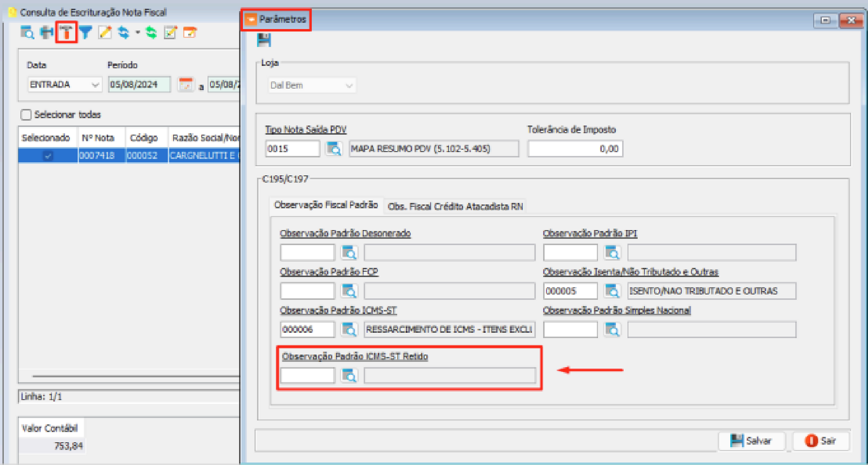Click the hammer parameters icon in toolbar
The height and width of the screenshot is (465, 868).
[66, 33]
